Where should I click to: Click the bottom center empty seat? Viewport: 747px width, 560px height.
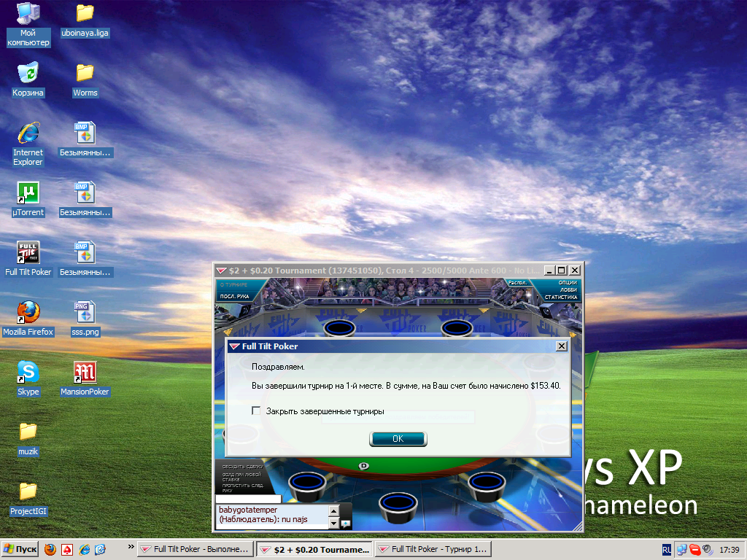click(398, 507)
